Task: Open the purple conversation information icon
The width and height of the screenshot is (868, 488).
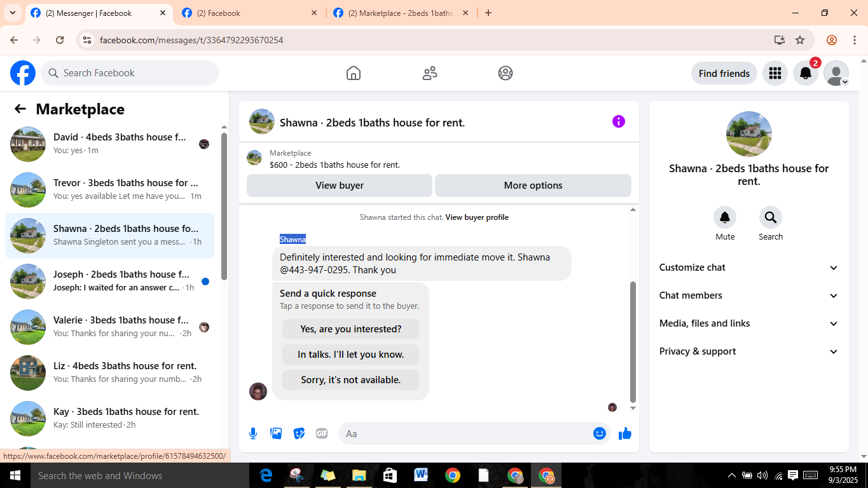Action: coord(619,121)
